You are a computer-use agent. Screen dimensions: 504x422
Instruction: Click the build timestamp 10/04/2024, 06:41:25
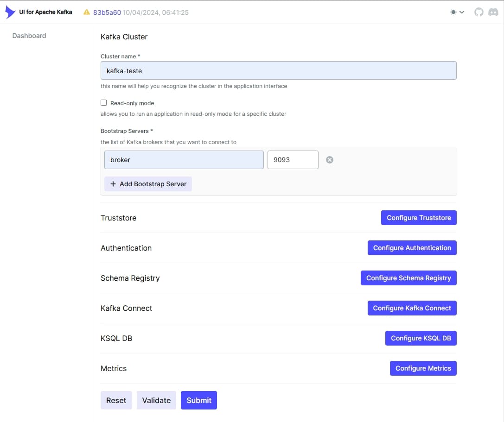(156, 13)
